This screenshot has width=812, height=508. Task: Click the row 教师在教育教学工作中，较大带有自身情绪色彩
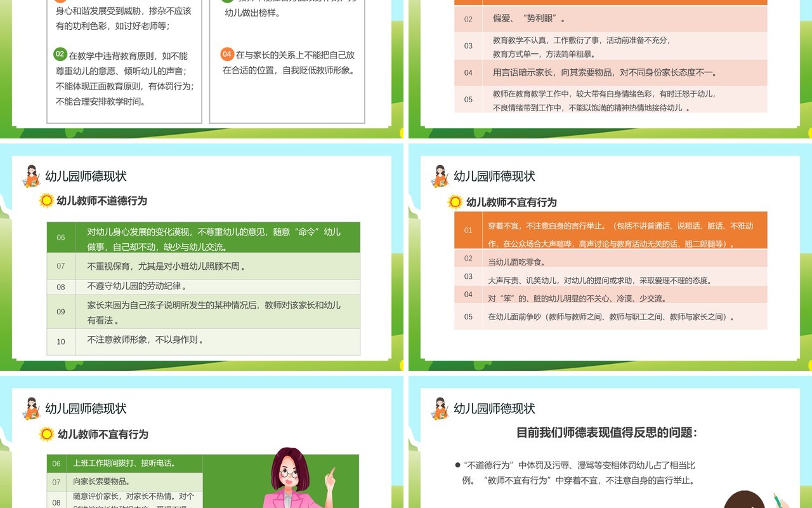click(611, 99)
